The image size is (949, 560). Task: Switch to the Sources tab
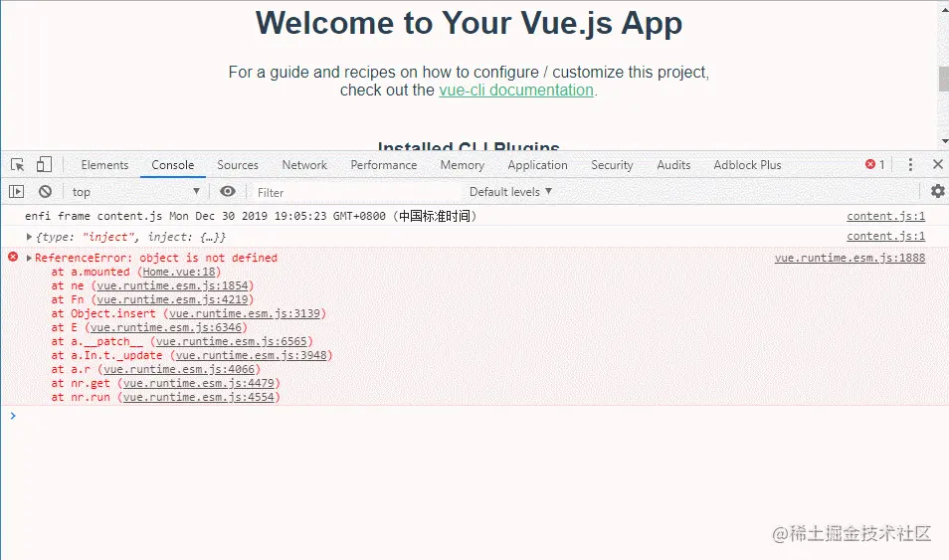(238, 165)
